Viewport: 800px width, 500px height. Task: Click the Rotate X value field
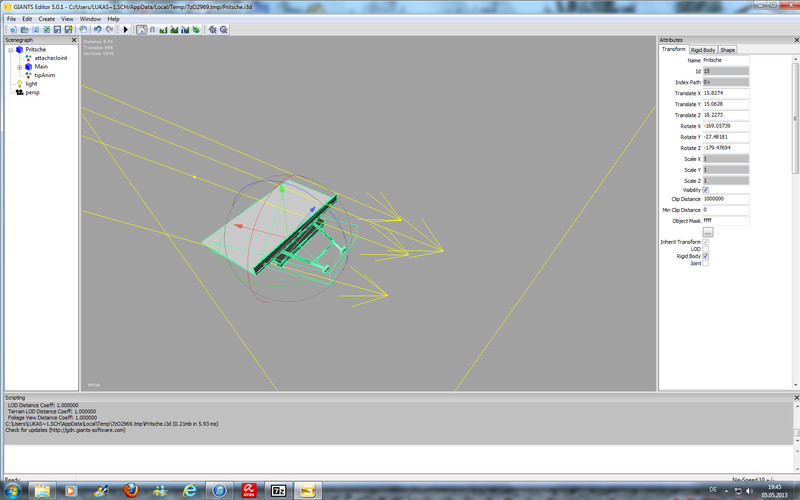pos(726,126)
